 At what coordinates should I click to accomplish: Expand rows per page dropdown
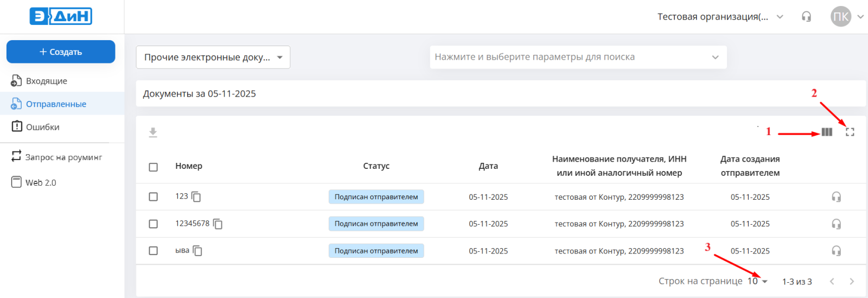pos(757,281)
